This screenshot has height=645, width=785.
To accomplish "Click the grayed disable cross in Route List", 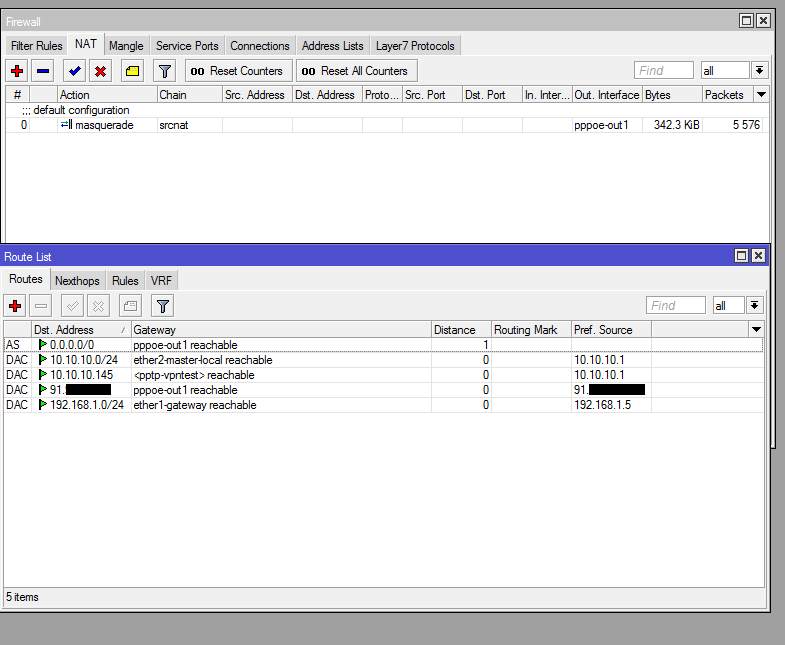I will [x=98, y=305].
